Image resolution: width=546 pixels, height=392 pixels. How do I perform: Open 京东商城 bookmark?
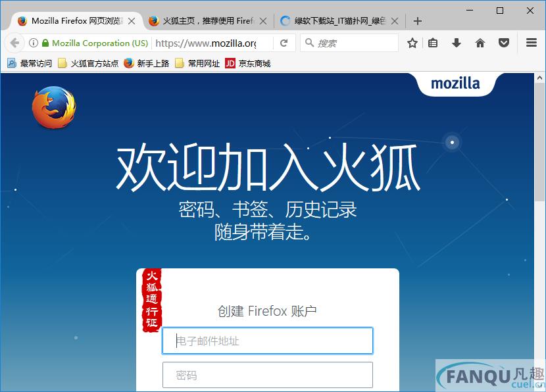pyautogui.click(x=248, y=63)
